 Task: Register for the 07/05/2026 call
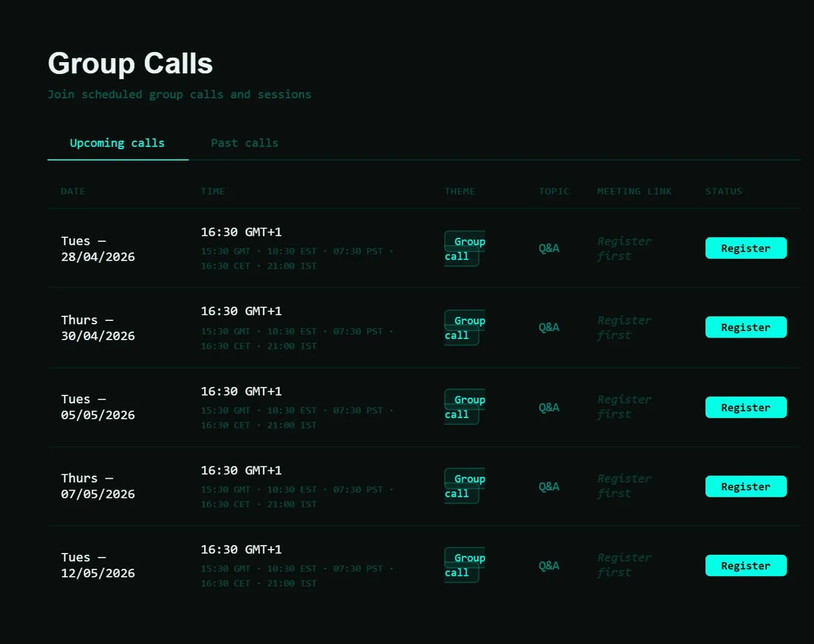(746, 487)
